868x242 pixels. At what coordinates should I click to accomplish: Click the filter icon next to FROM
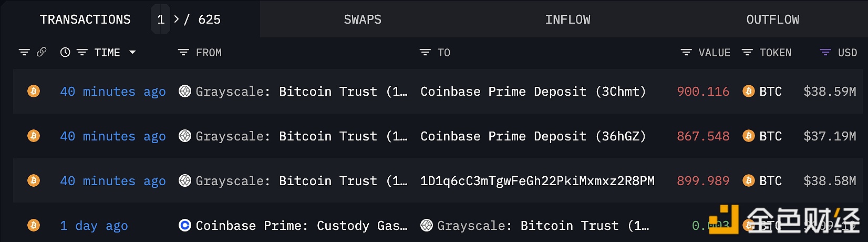click(183, 52)
